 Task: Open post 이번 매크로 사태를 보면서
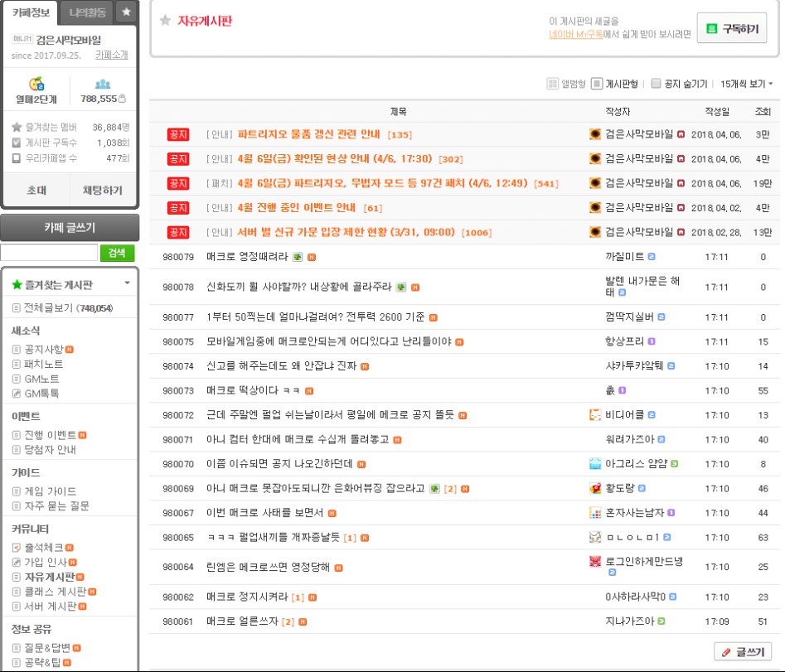(x=264, y=513)
